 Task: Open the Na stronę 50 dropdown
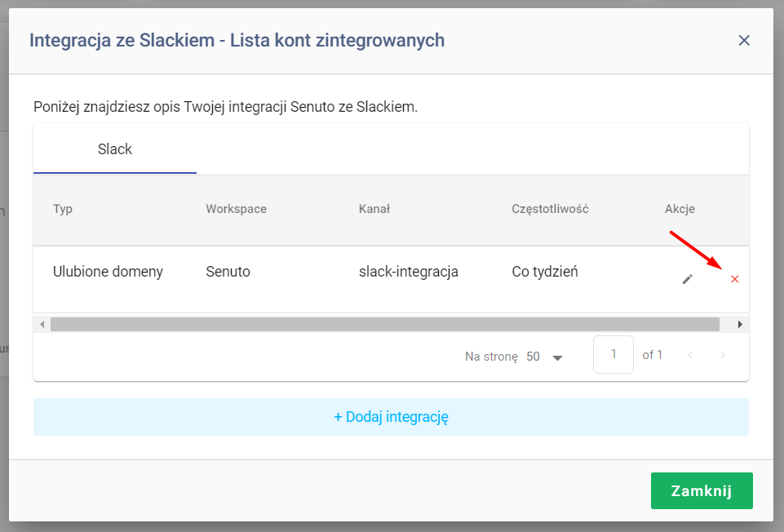click(x=545, y=357)
